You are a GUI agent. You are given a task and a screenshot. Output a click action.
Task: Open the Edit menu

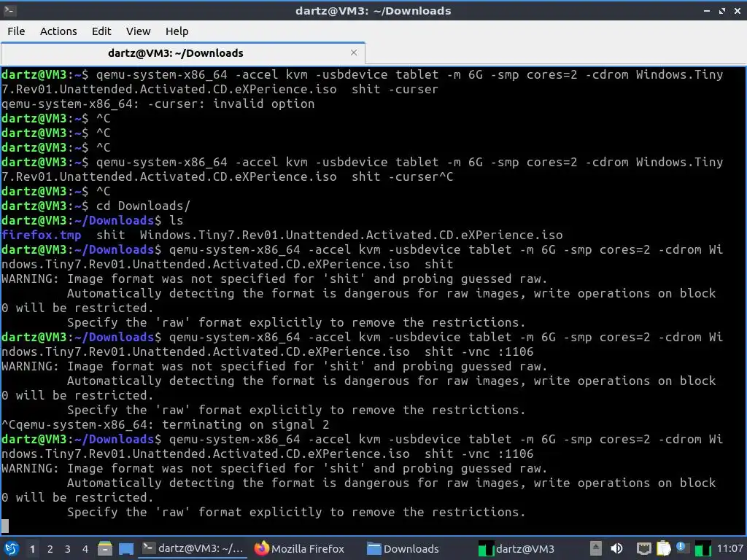coord(101,31)
